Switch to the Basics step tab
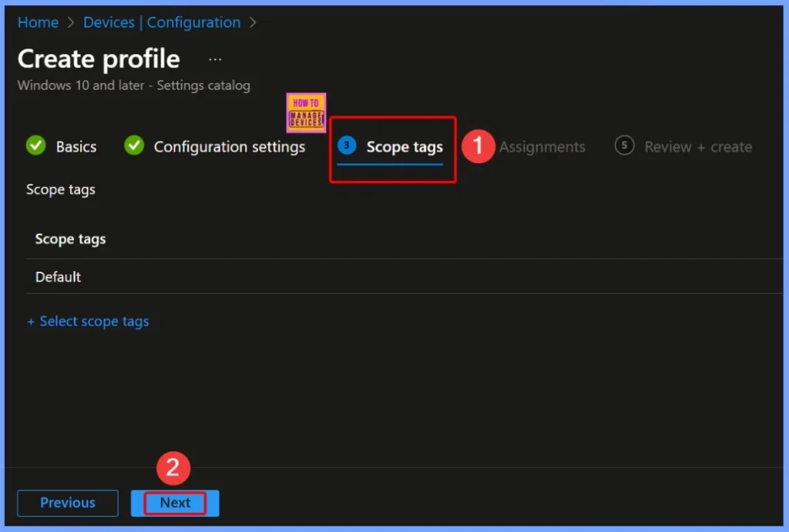The image size is (789, 532). tap(76, 146)
